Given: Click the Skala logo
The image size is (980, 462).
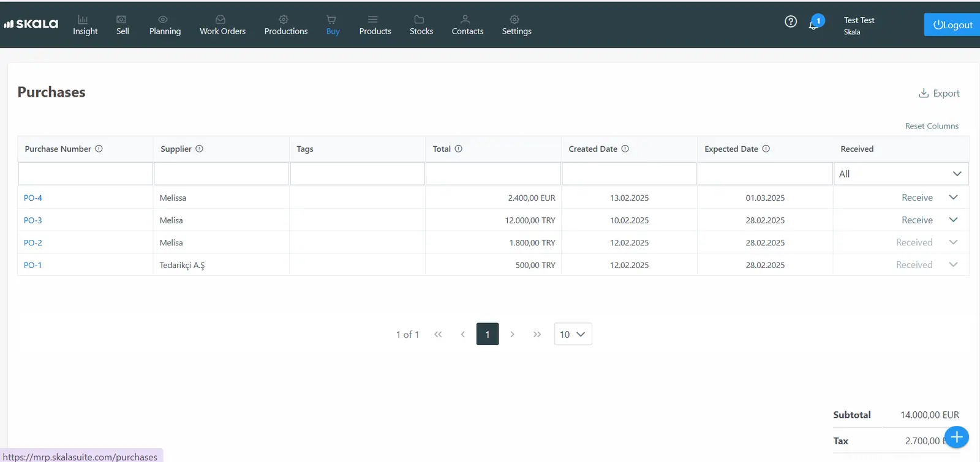Looking at the screenshot, I should tap(31, 24).
